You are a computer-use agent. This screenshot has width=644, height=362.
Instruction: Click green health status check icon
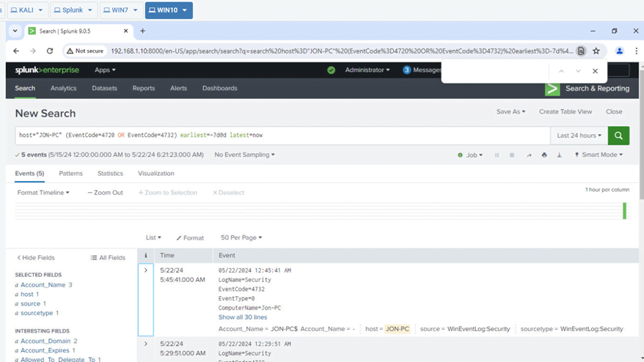[x=331, y=70]
